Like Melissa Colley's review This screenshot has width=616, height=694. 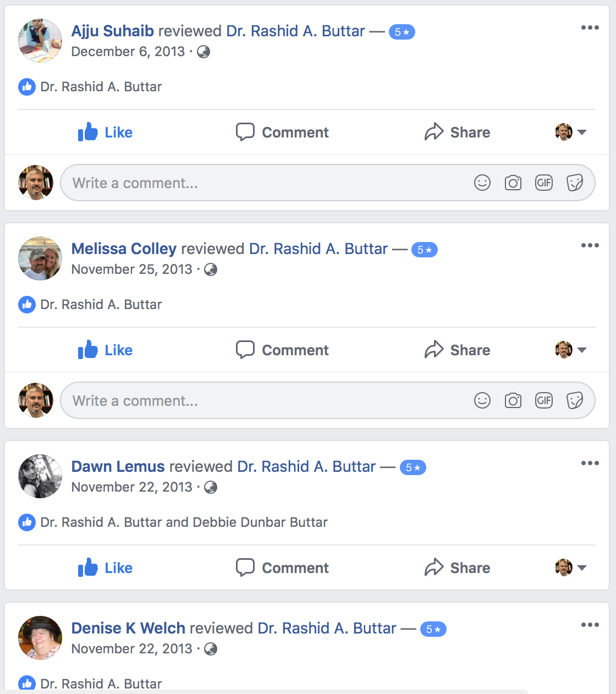105,350
